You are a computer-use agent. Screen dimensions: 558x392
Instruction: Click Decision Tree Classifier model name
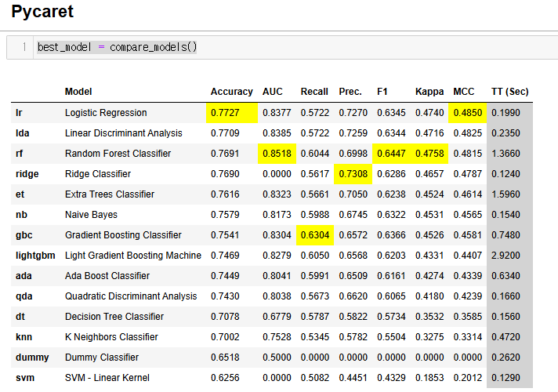click(x=114, y=317)
